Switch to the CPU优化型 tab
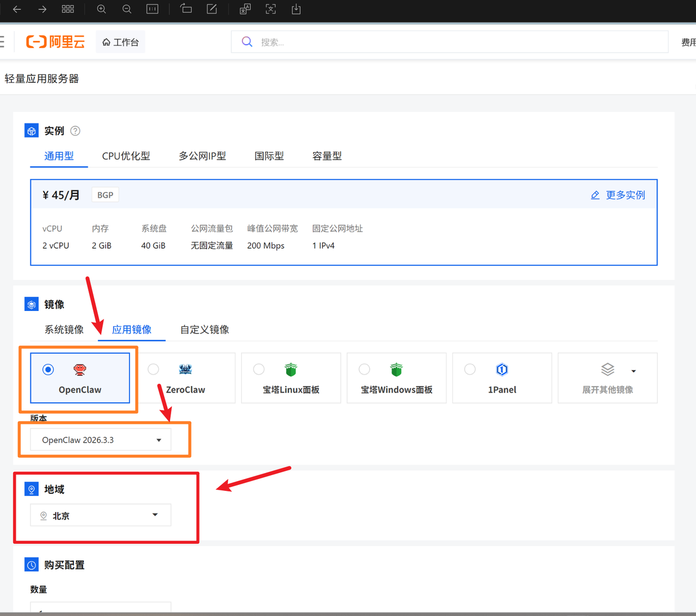The image size is (696, 616). pyautogui.click(x=126, y=156)
